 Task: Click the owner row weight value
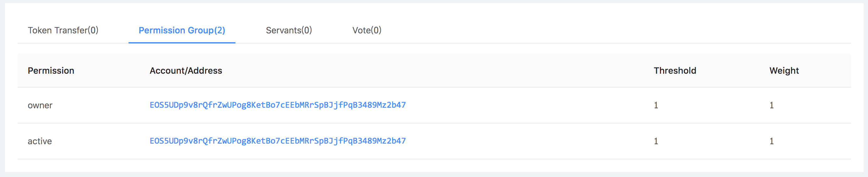point(771,106)
